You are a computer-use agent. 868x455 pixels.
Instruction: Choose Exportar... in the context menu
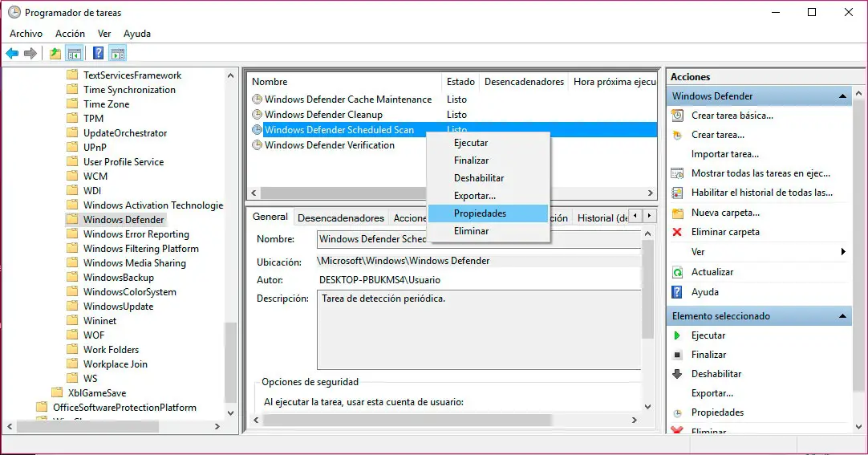[489, 196]
